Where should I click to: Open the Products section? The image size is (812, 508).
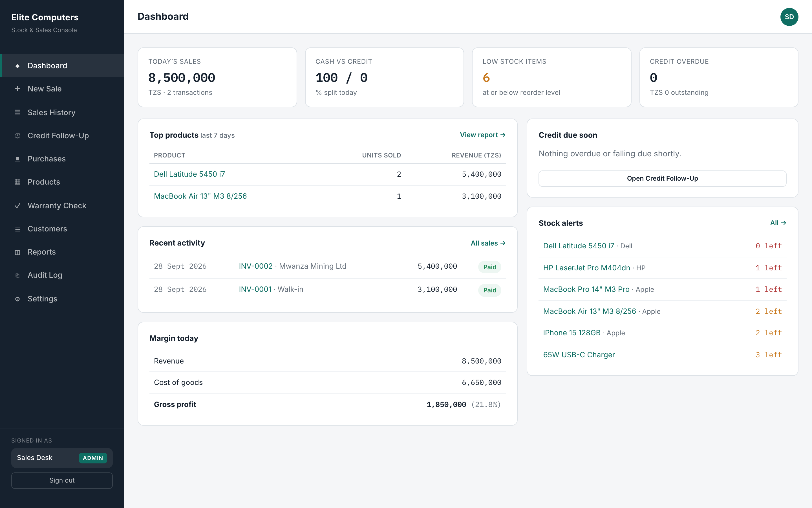[x=62, y=182]
